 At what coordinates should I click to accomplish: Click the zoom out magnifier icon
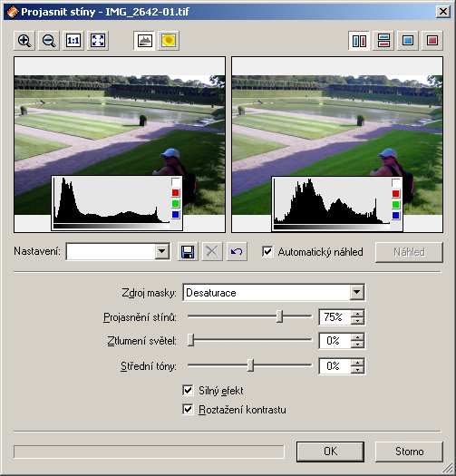pos(49,41)
